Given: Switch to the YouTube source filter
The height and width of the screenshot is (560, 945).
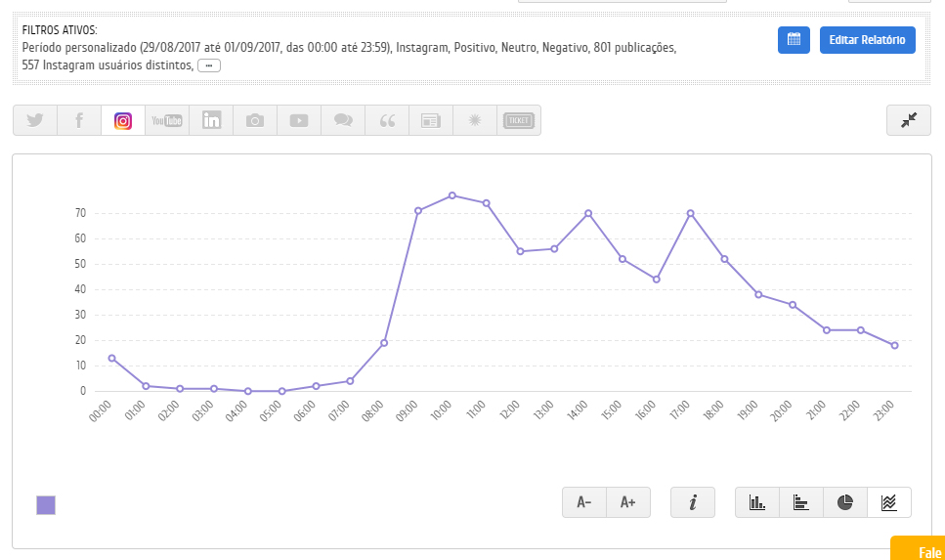Looking at the screenshot, I should 167,120.
